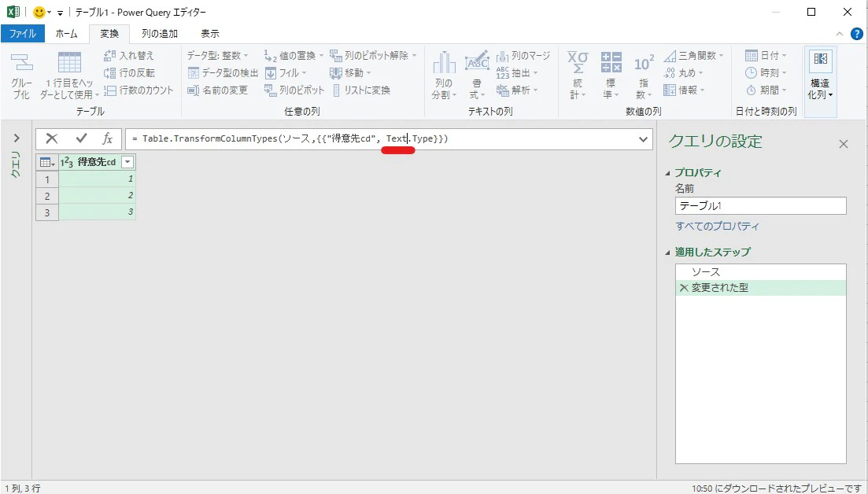Open the ファイル tab
The height and width of the screenshot is (494, 868).
click(23, 34)
